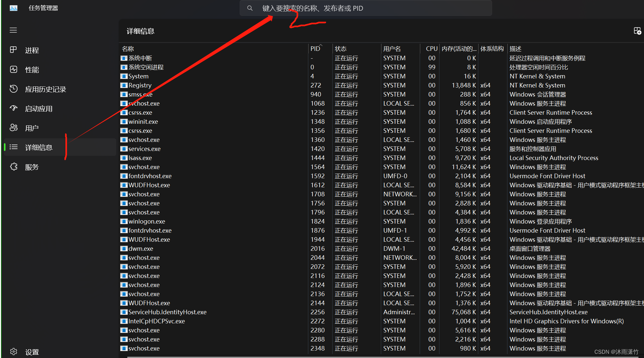
Task: Click the search box for name or PID
Action: pyautogui.click(x=366, y=8)
